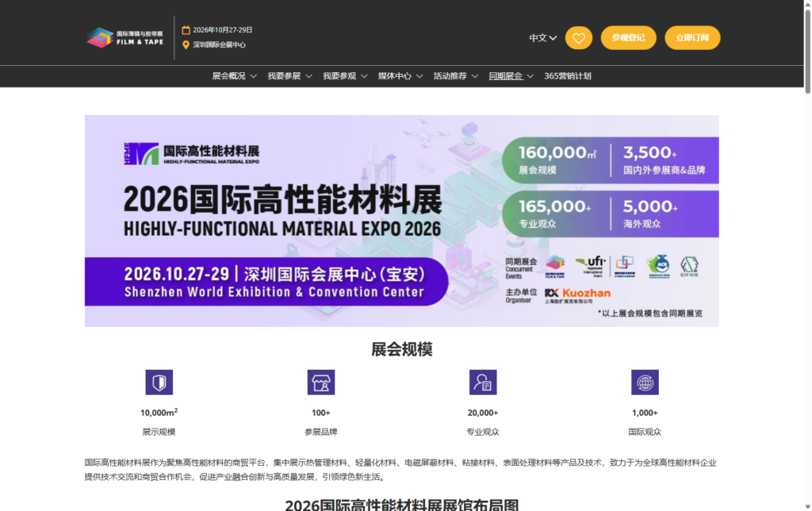Click the storefront icon above 参展品牌
This screenshot has height=511, width=812.
320,382
